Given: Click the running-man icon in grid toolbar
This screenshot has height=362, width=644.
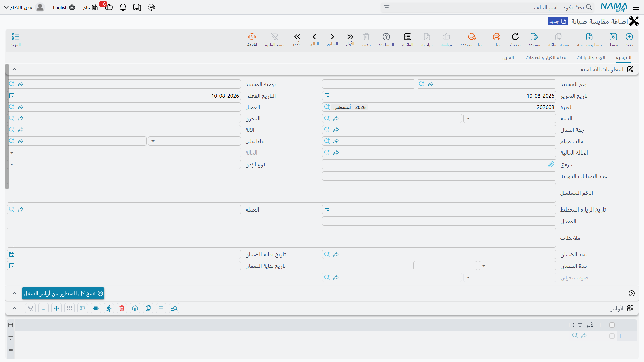Looking at the screenshot, I should pyautogui.click(x=109, y=308).
